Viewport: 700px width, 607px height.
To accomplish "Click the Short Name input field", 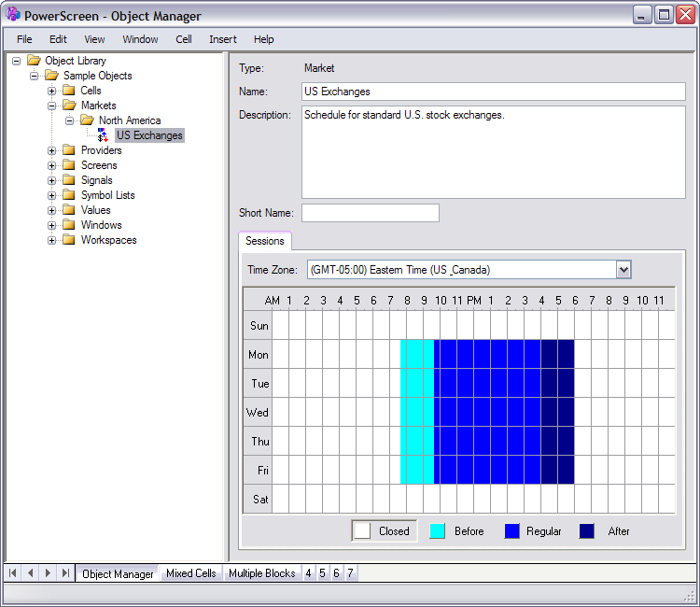I will coord(370,213).
